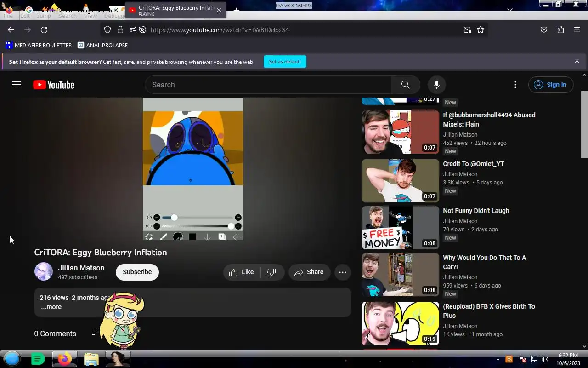588x368 pixels.
Task: Expand the description with ...more
Action: click(51, 307)
